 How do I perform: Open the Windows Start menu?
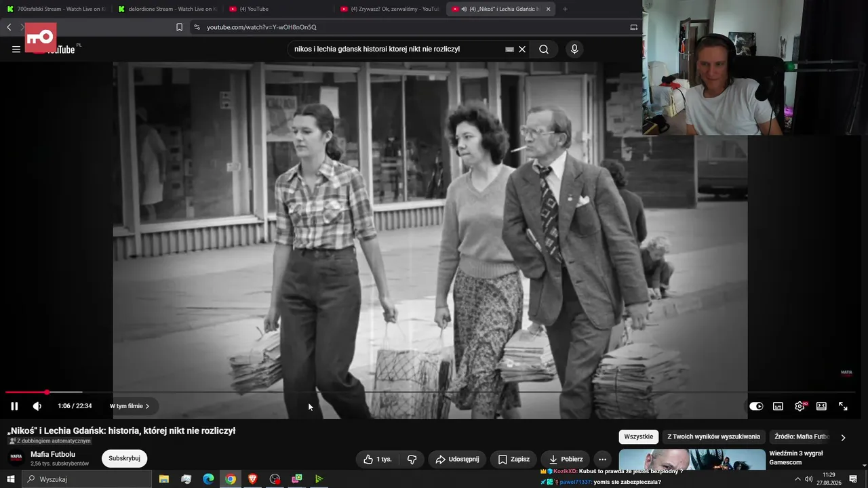coord(11,479)
